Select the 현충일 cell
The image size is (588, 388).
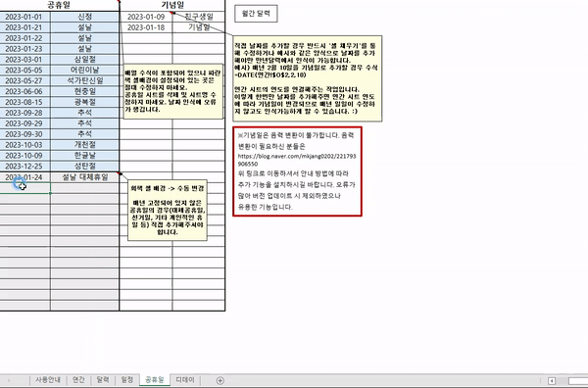(84, 91)
